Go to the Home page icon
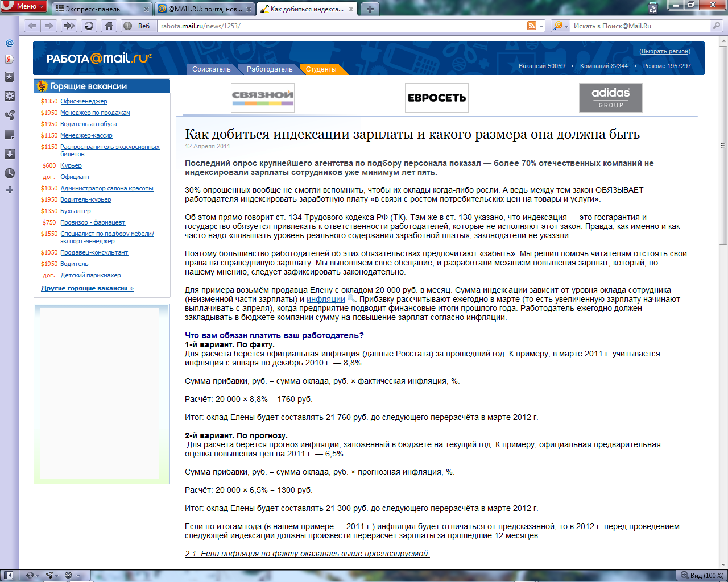Viewport: 728px width, 582px height. (x=109, y=26)
